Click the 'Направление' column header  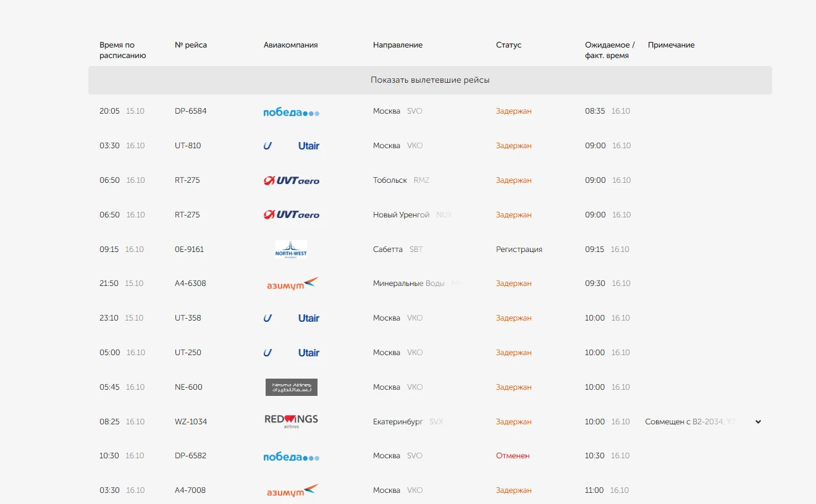[398, 45]
